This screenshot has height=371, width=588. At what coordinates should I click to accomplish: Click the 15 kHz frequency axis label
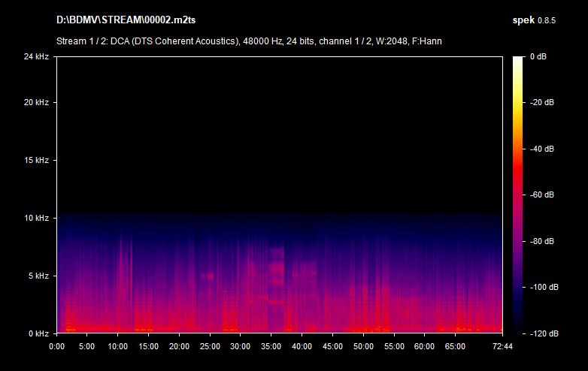[35, 160]
